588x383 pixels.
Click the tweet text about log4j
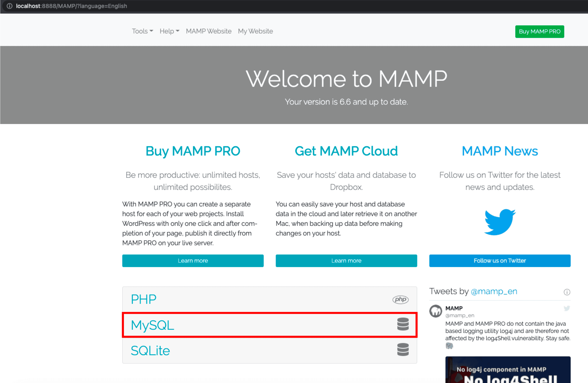click(507, 331)
